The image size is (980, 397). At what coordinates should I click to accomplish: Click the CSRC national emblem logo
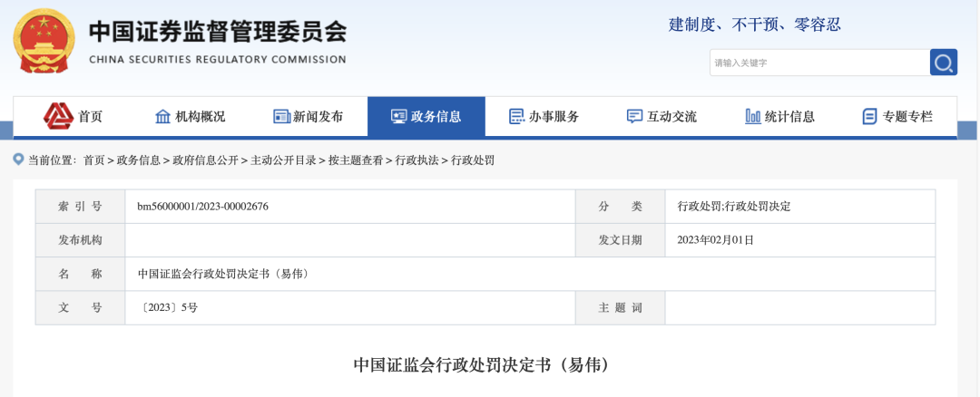[44, 40]
